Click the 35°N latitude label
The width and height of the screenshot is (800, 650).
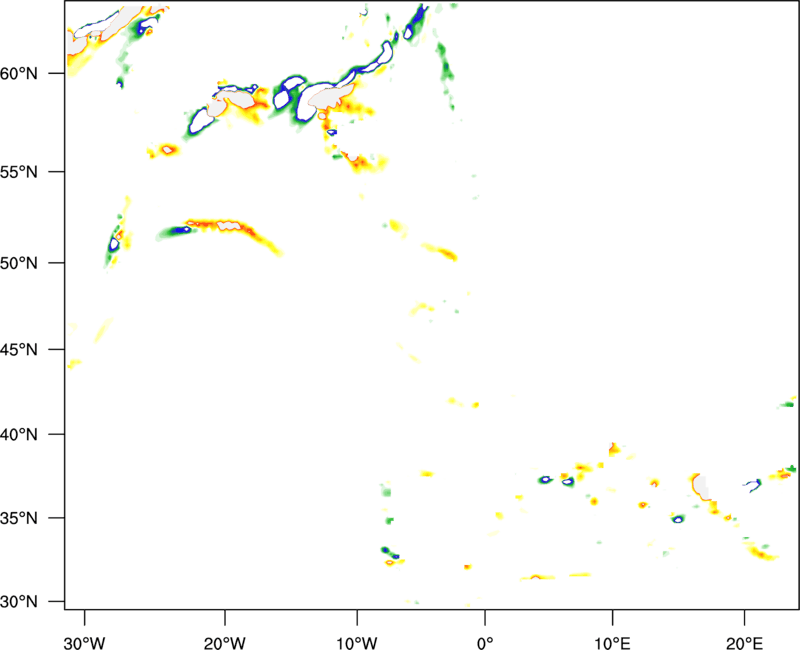[19, 518]
